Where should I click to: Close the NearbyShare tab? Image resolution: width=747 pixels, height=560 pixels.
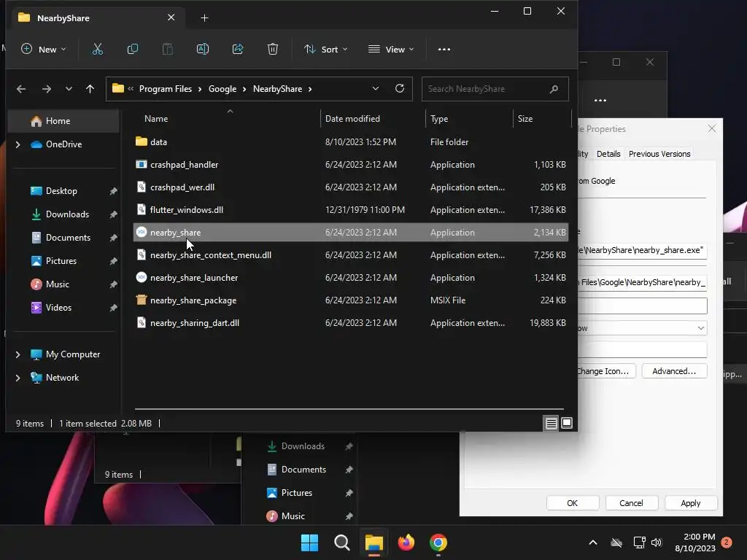coord(171,17)
